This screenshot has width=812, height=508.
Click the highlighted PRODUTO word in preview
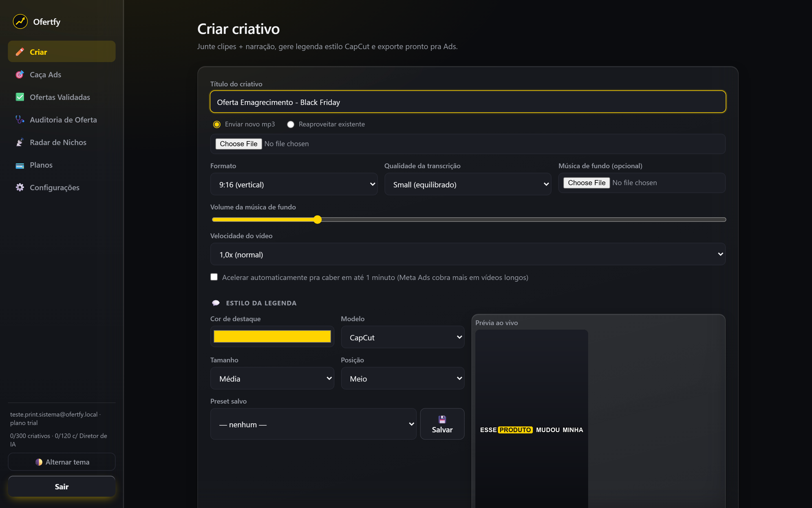(515, 430)
